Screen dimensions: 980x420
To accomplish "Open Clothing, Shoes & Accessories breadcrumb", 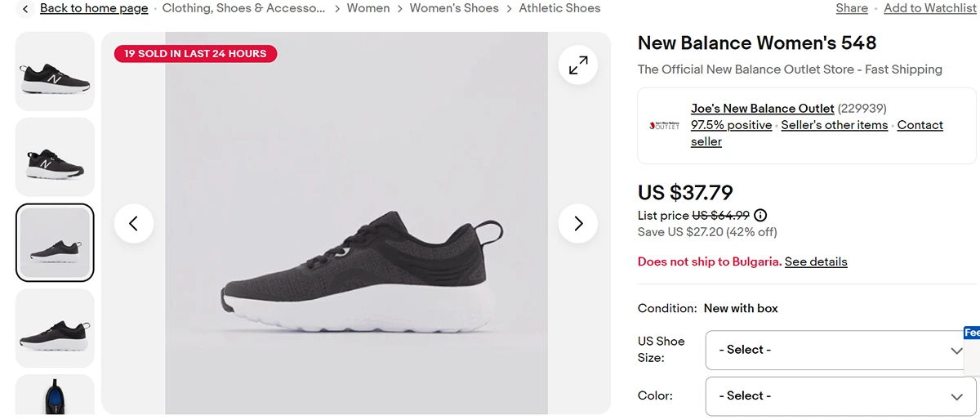I will [243, 8].
